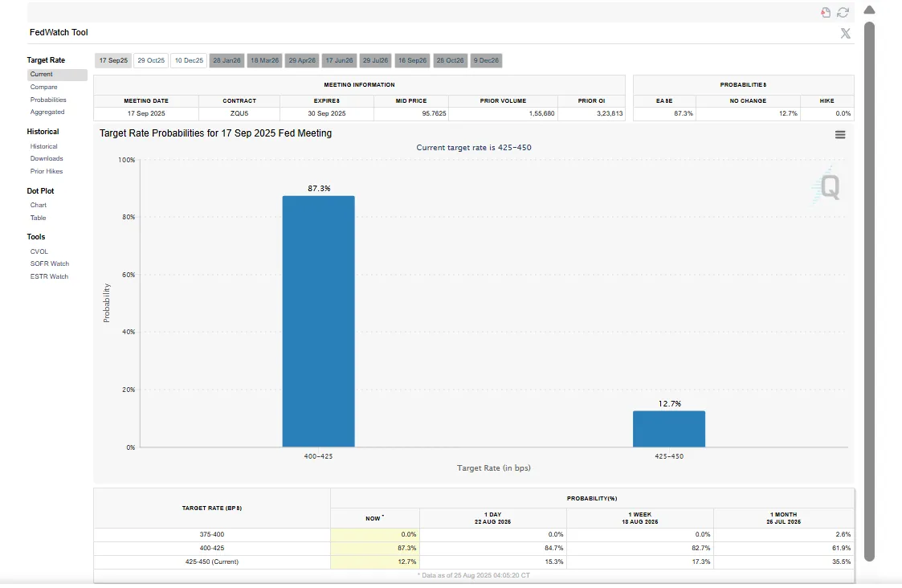The width and height of the screenshot is (902, 588).
Task: Select the 29 Oct25 meeting tab
Action: pyautogui.click(x=150, y=60)
